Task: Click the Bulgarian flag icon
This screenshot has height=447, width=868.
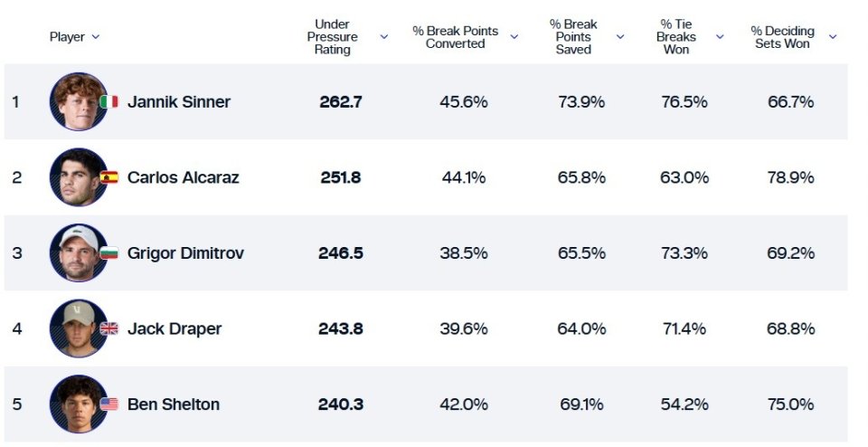Action: click(109, 253)
